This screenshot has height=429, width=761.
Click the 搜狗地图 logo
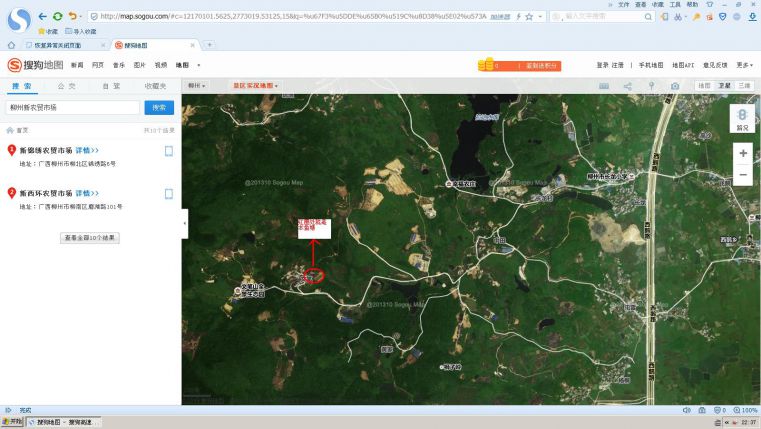point(35,65)
